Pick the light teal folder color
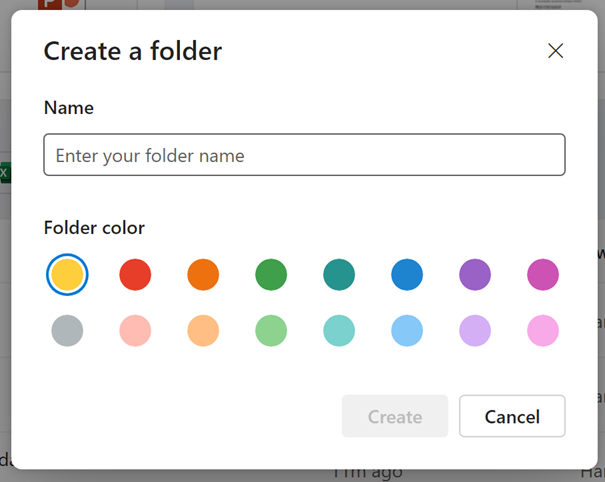The width and height of the screenshot is (605, 482). pyautogui.click(x=339, y=330)
